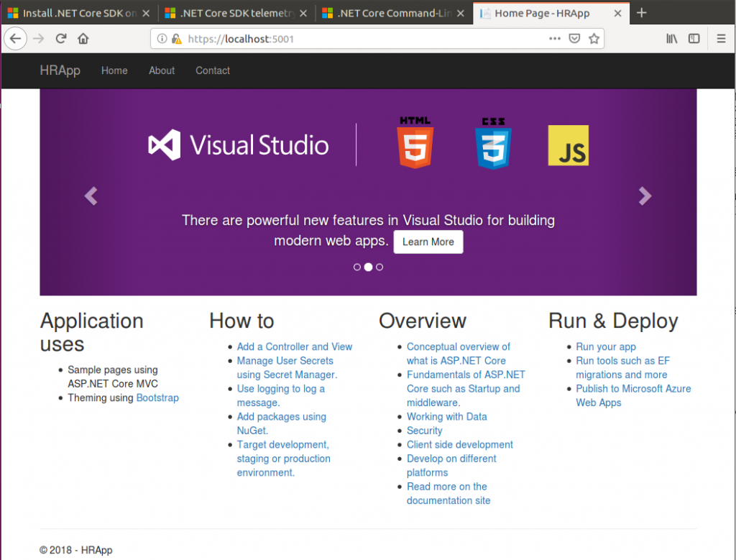Open Read more on the documentation site link
Screen dimensions: 736x560
[448, 493]
